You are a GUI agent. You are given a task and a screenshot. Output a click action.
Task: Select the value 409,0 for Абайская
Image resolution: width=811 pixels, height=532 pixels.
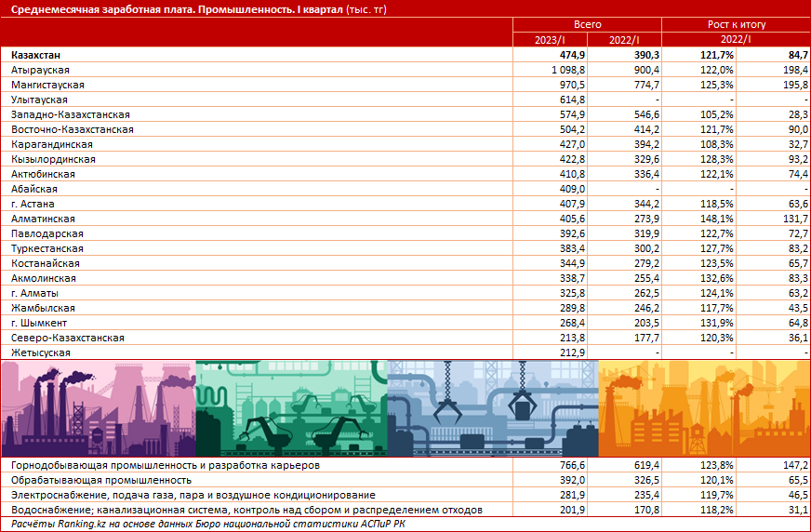click(x=572, y=189)
